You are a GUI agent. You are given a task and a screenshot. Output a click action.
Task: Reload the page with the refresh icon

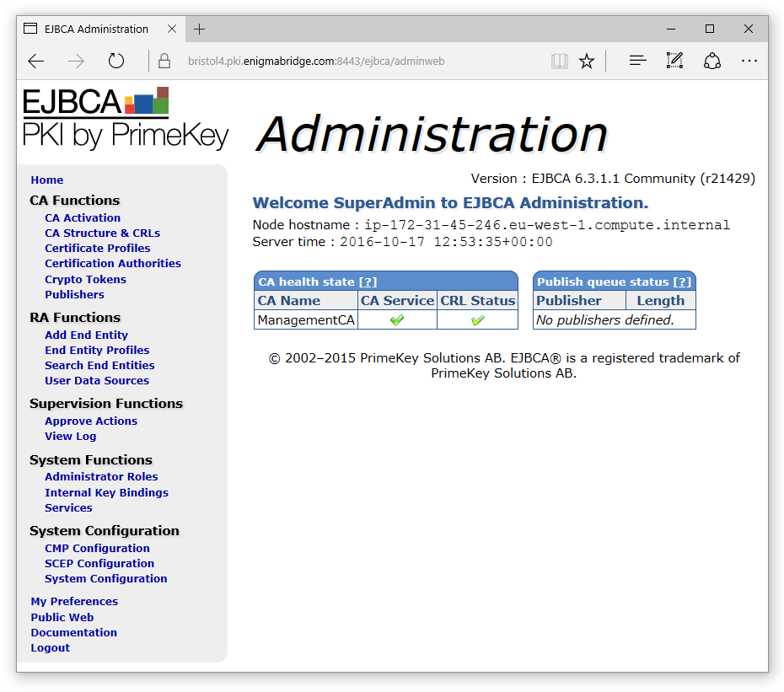pos(116,61)
